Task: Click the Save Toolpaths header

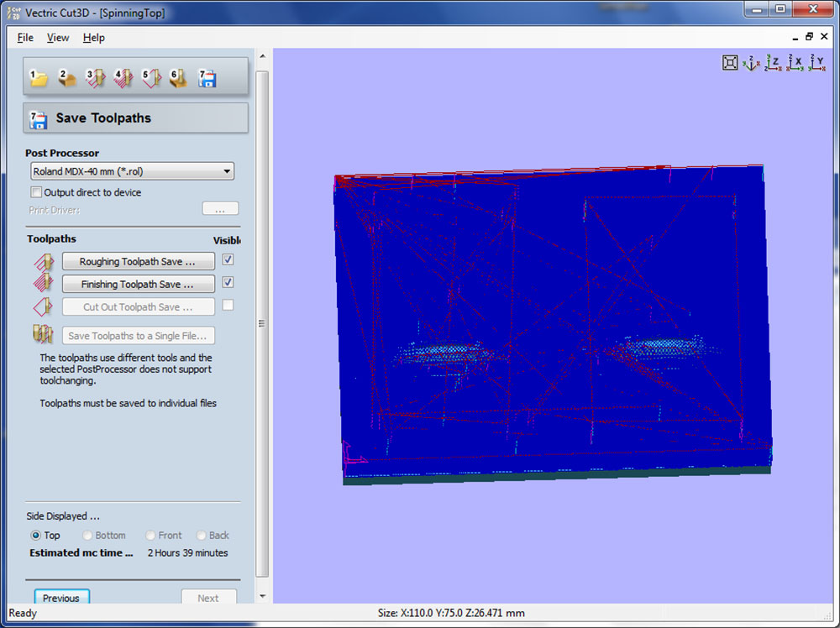Action: pyautogui.click(x=135, y=118)
